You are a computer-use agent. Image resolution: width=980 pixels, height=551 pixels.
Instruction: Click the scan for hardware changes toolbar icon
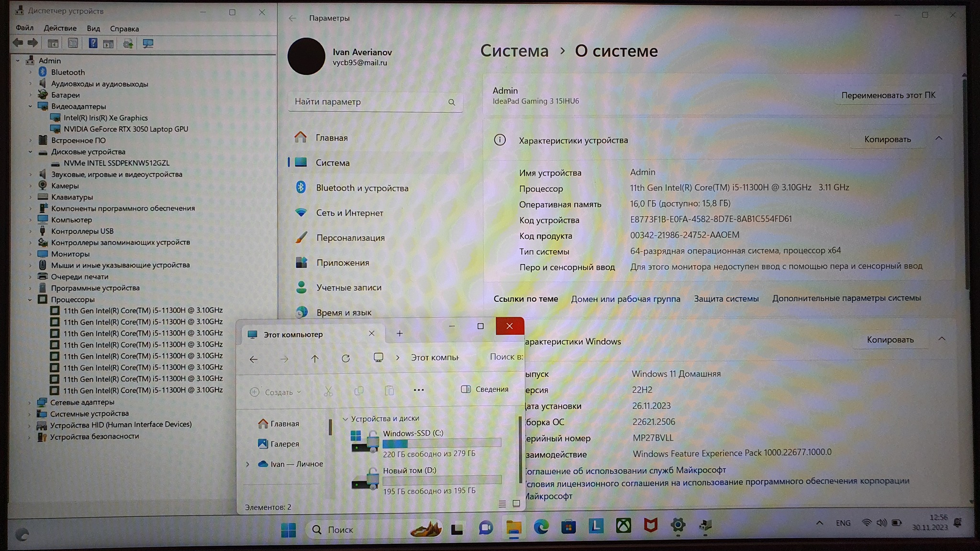coord(148,44)
